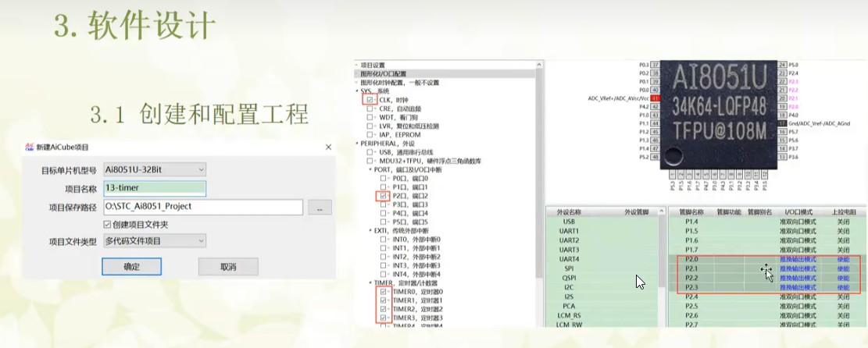Select pin 22 labeled P2.3 on chip

click(x=782, y=81)
